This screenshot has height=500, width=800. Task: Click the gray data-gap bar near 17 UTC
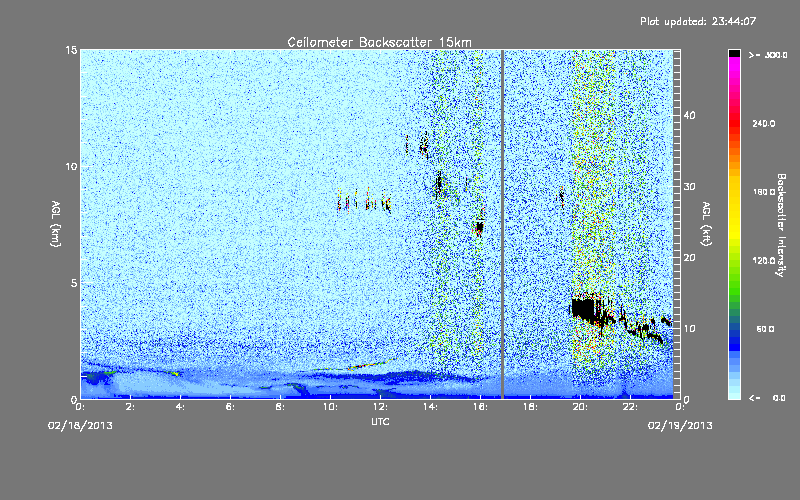point(502,224)
